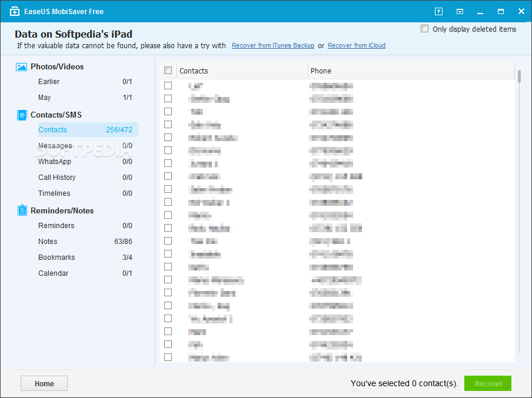Open Recover from iTunes Backup link
This screenshot has width=532, height=398.
(x=273, y=45)
